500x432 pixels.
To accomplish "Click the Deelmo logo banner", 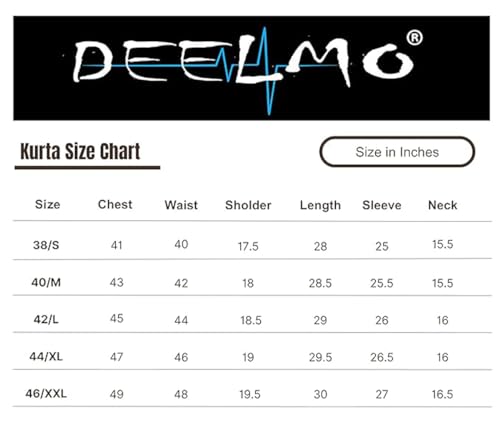I will [x=251, y=68].
